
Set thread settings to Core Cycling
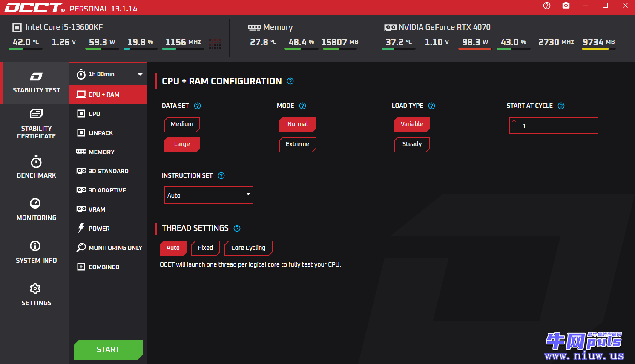pyautogui.click(x=248, y=248)
